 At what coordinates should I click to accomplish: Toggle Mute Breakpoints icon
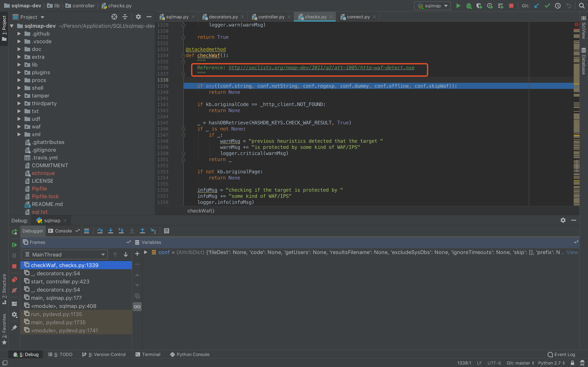[x=14, y=290]
